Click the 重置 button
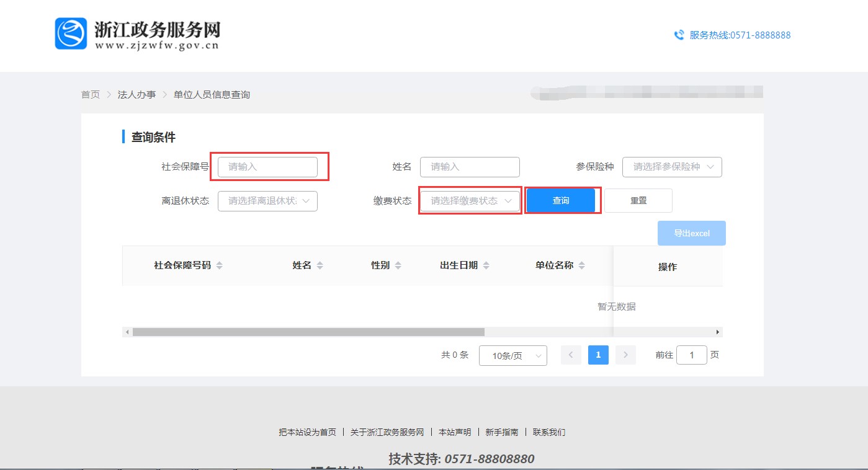Image resolution: width=868 pixels, height=470 pixels. (638, 200)
